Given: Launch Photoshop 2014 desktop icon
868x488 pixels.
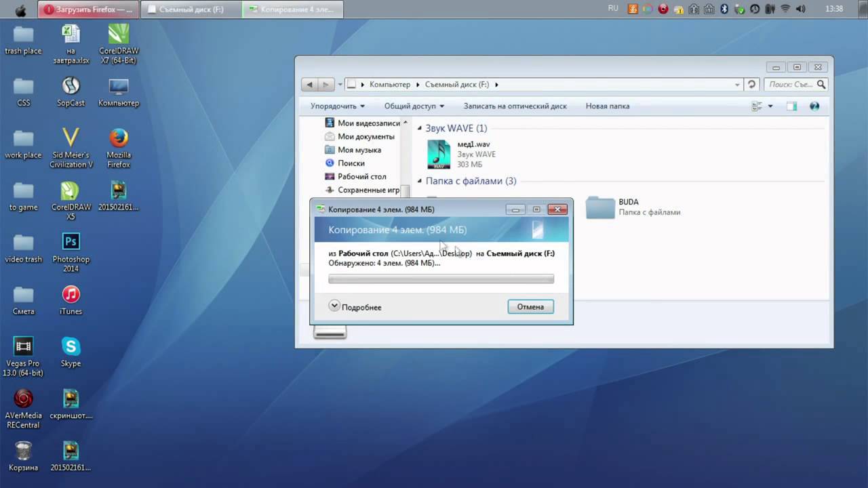Looking at the screenshot, I should 71,253.
